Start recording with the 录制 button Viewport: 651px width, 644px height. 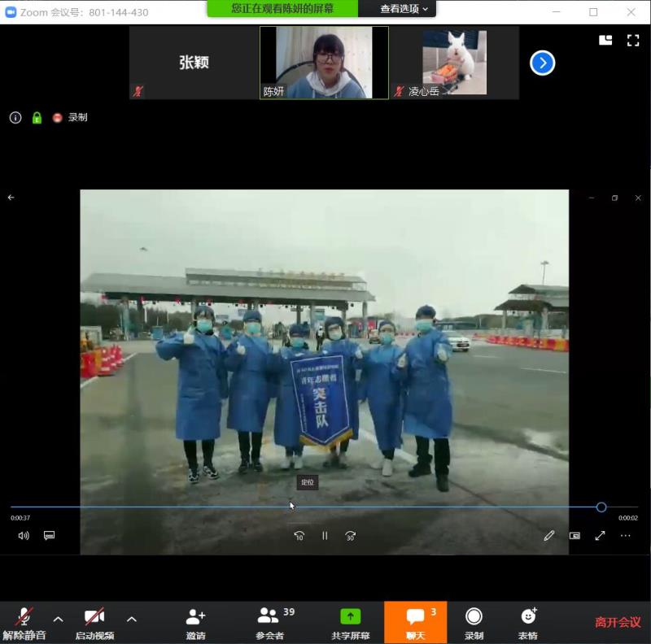click(474, 622)
